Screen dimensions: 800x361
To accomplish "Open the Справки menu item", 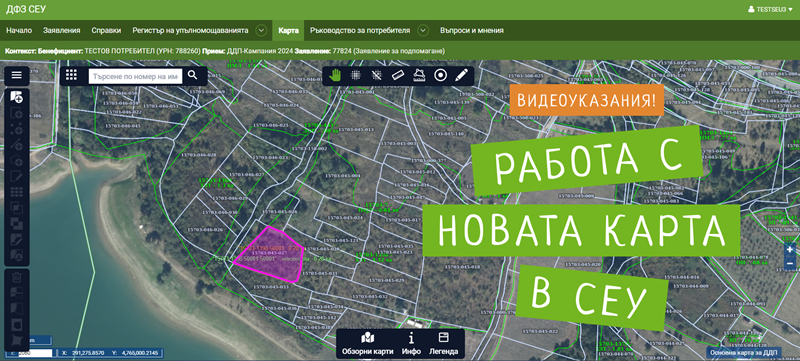I will (x=106, y=31).
